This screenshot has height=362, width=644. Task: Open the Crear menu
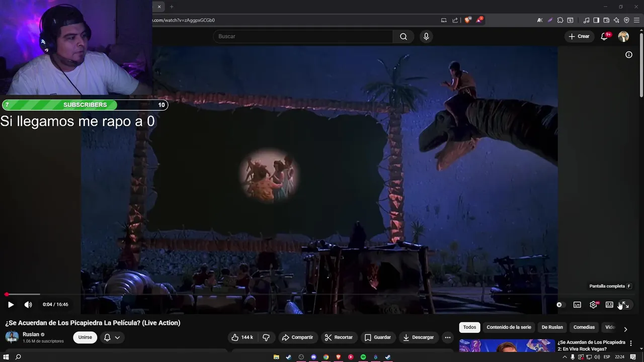click(579, 36)
